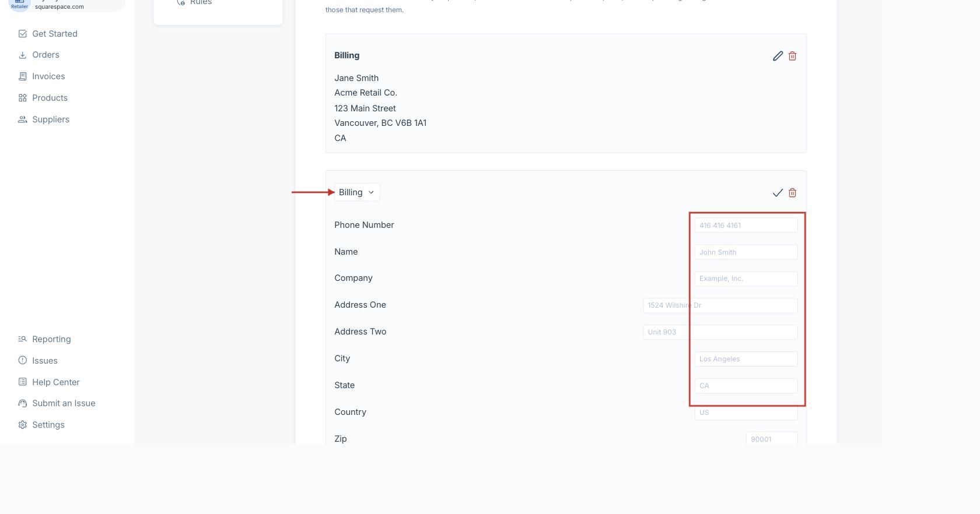Click the Orders download icon

click(23, 55)
